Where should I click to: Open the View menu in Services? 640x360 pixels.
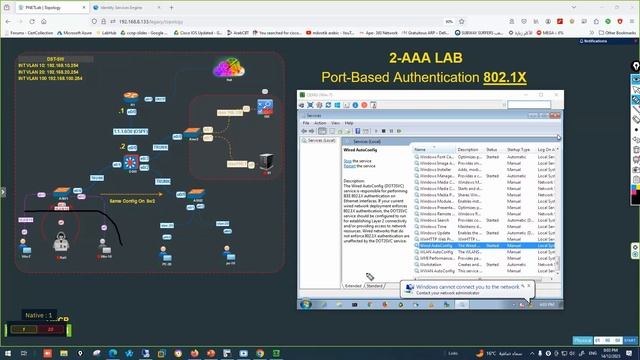pyautogui.click(x=335, y=123)
